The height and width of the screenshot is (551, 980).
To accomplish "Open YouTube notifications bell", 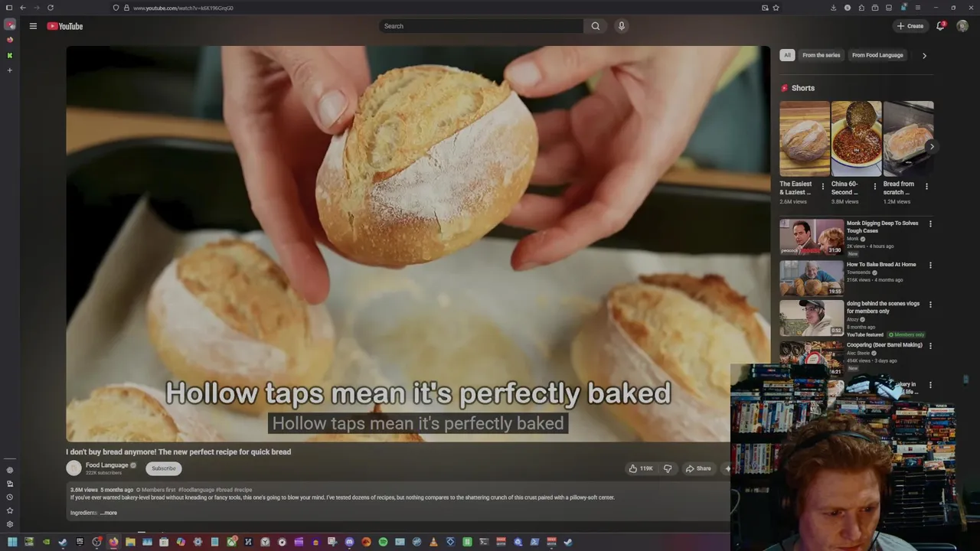I will click(x=940, y=26).
